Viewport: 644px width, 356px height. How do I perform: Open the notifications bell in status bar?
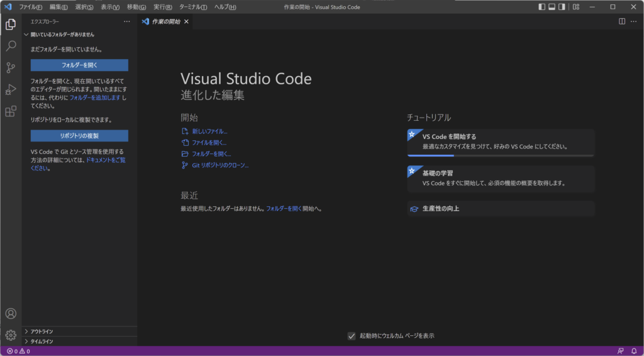tap(634, 351)
